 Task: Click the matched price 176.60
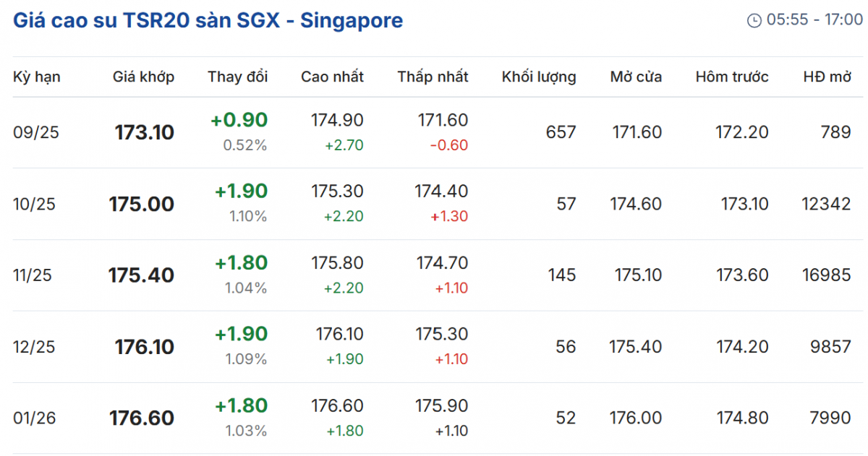142,418
